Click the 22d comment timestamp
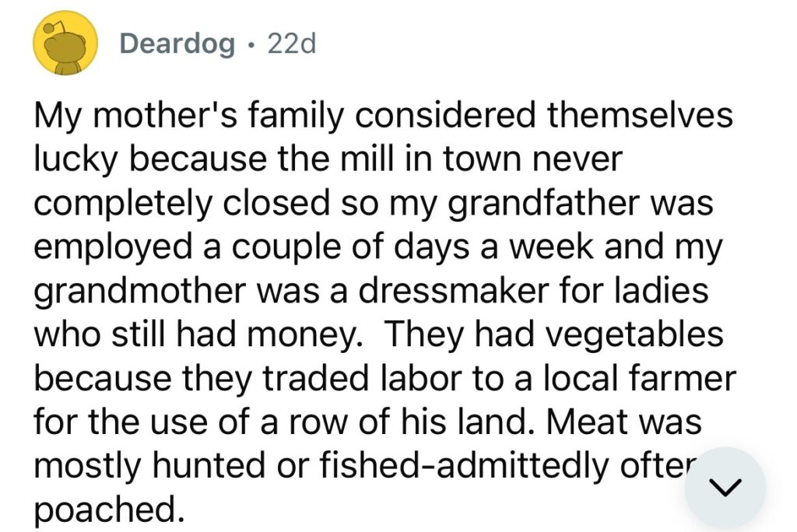797x532 pixels. (x=291, y=44)
